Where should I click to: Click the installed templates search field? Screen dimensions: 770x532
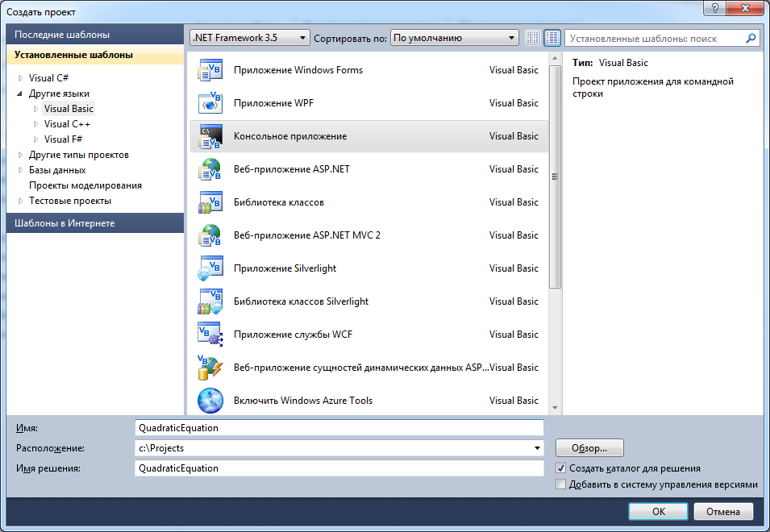[x=654, y=38]
